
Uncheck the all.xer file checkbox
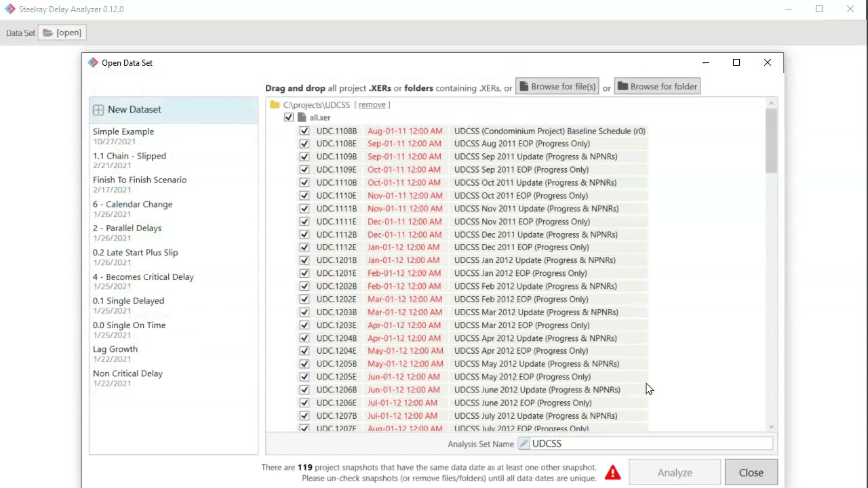pyautogui.click(x=289, y=118)
